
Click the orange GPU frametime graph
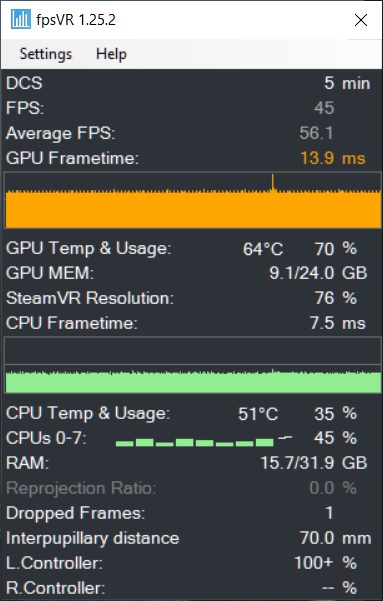(x=192, y=200)
